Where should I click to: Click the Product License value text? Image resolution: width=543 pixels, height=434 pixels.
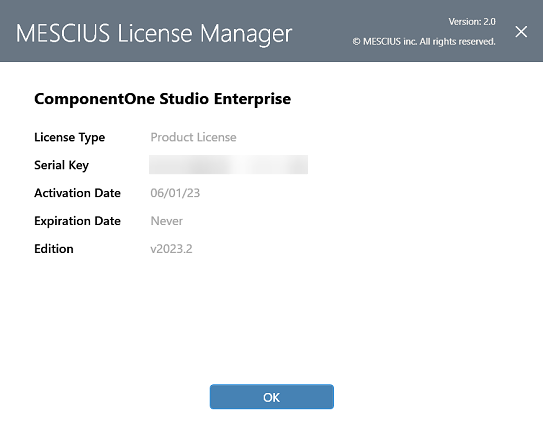pos(193,137)
